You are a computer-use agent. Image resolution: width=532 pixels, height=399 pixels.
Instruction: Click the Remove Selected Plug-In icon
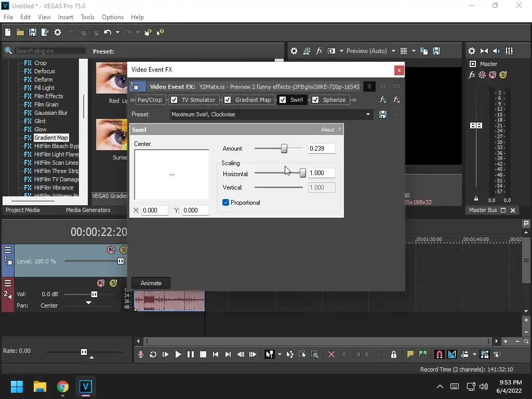pos(396,100)
